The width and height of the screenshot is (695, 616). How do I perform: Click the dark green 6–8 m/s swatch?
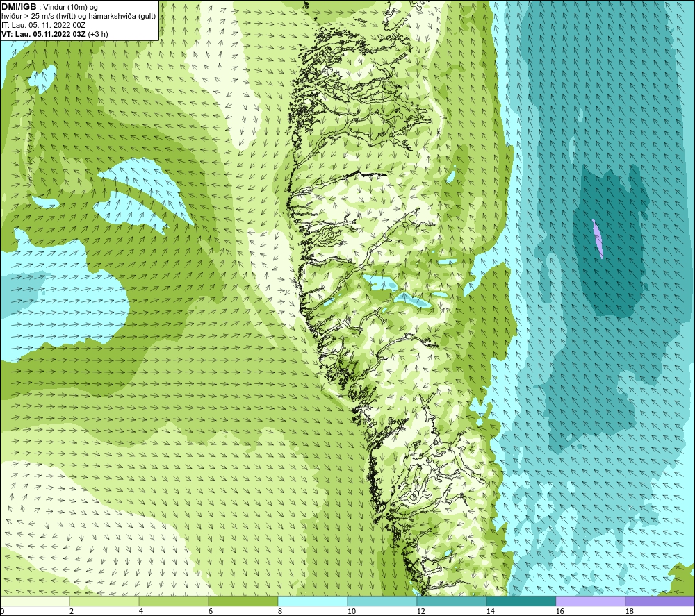point(243,601)
